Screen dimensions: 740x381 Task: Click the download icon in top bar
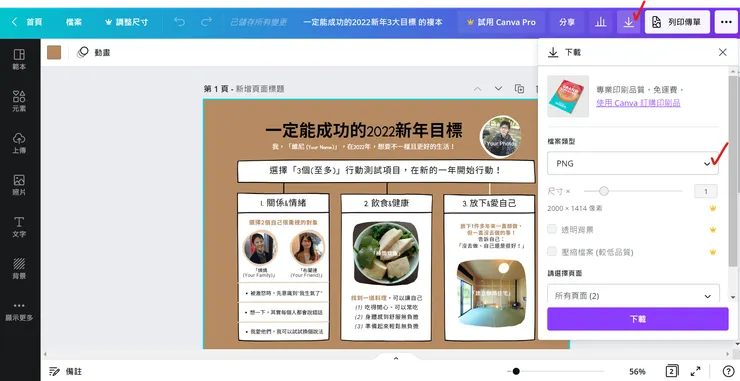click(629, 22)
